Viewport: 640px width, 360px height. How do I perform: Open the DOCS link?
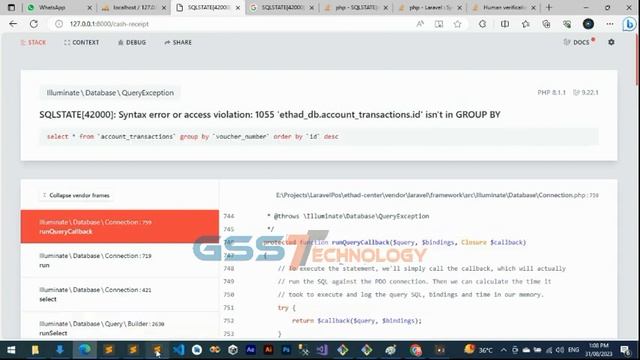click(x=578, y=42)
